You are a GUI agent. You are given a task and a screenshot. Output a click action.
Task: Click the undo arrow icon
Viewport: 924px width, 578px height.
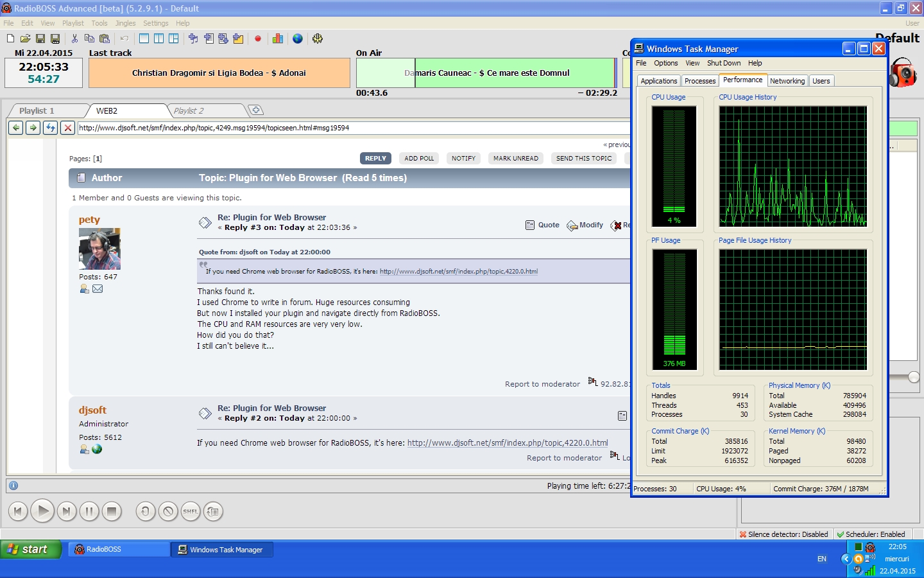pos(124,39)
